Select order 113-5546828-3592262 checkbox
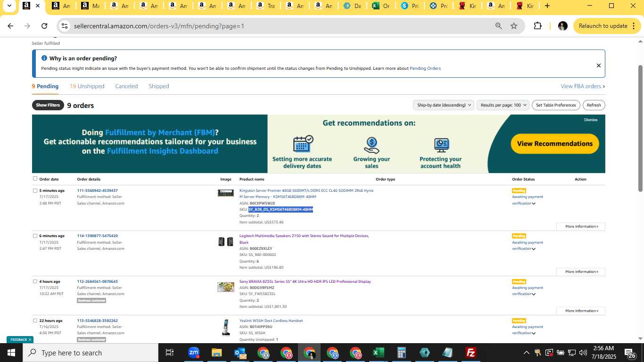The image size is (644, 362). [35, 321]
